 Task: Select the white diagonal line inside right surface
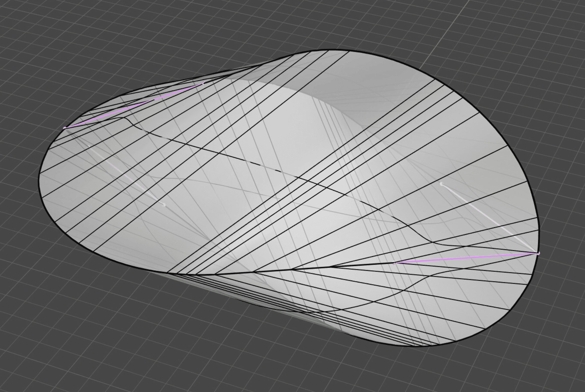[489, 219]
